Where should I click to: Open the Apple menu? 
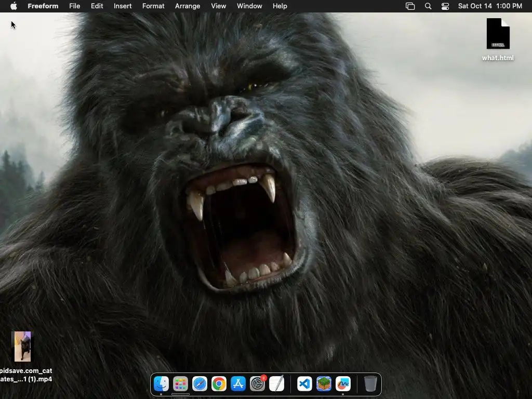pyautogui.click(x=14, y=6)
